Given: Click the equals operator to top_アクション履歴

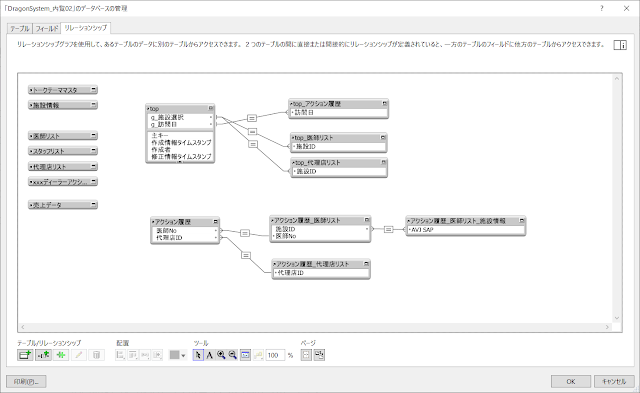Looking at the screenshot, I should (x=252, y=118).
